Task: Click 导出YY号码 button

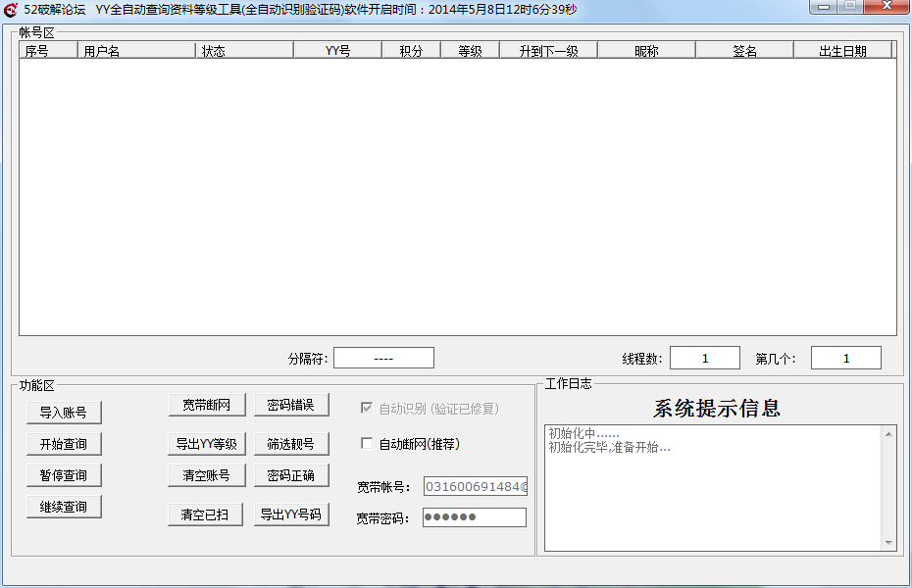Action: [x=291, y=514]
